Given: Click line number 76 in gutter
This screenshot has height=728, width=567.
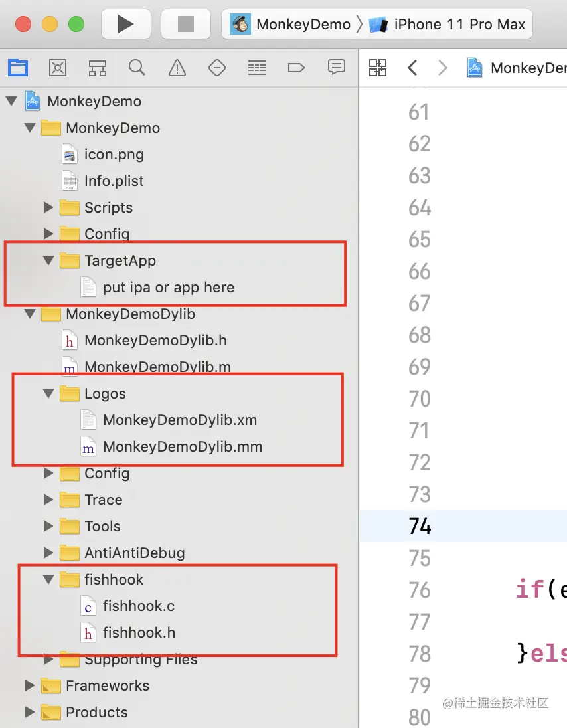Looking at the screenshot, I should (x=420, y=590).
